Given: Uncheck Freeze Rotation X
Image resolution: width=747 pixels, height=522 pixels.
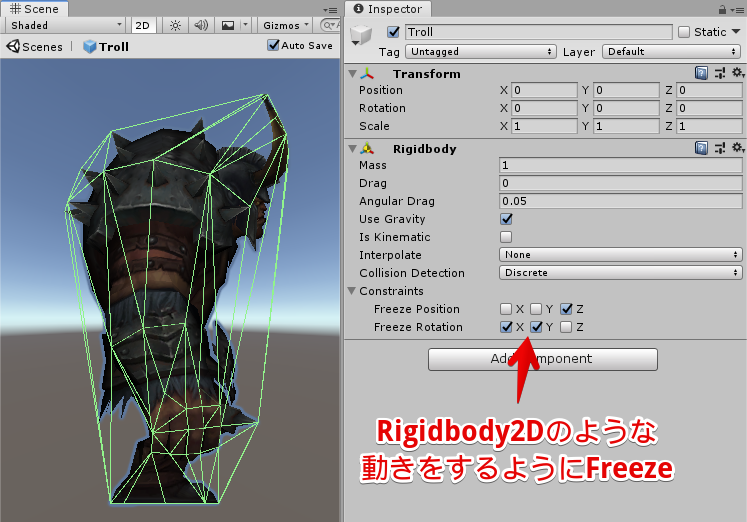Looking at the screenshot, I should (506, 327).
